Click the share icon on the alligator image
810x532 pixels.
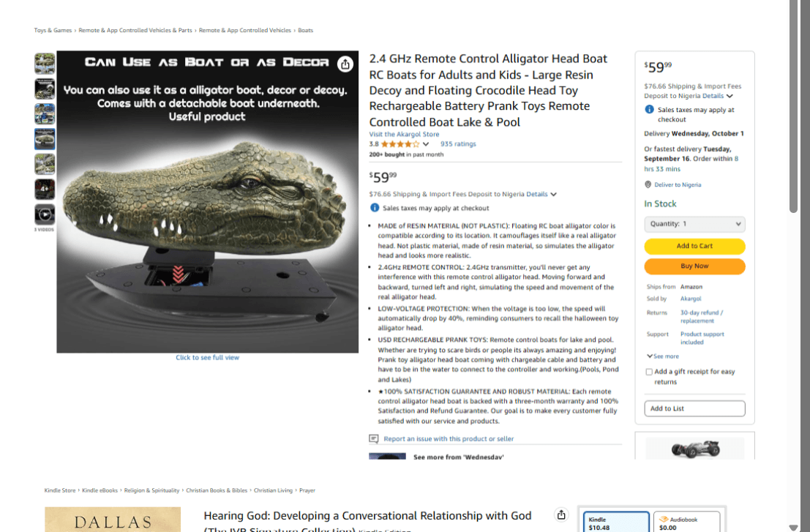click(x=345, y=64)
